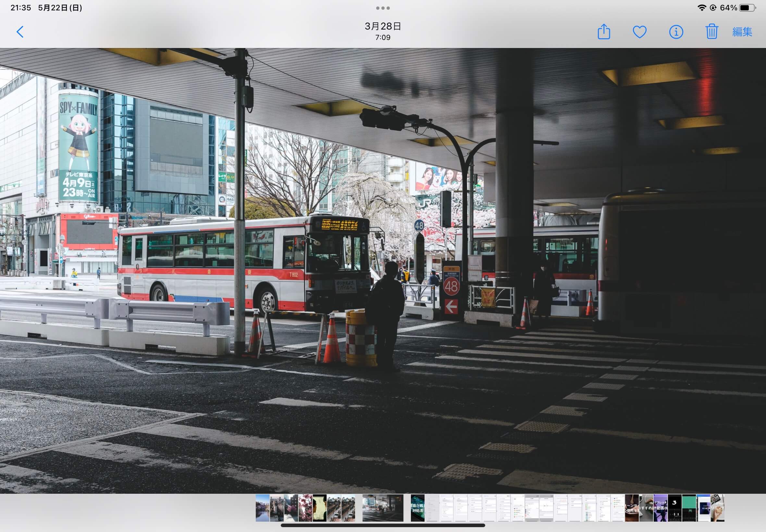Go back using the blue chevron
Viewport: 766px width, 532px height.
[x=20, y=32]
